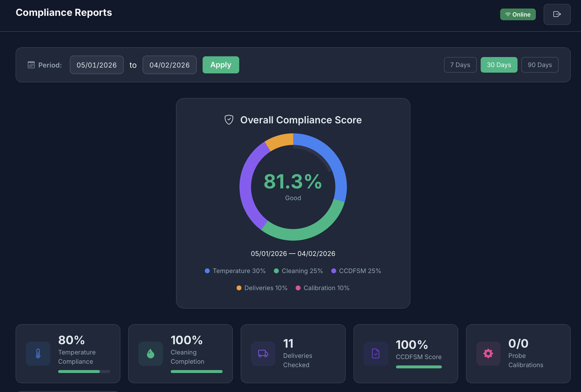581x392 pixels.
Task: Click the wifi Online status badge
Action: click(518, 14)
